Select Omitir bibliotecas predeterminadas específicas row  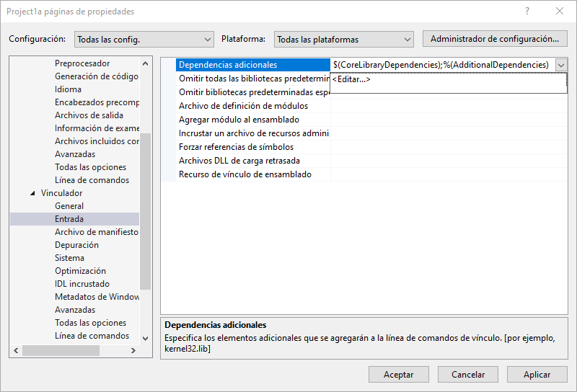(253, 92)
